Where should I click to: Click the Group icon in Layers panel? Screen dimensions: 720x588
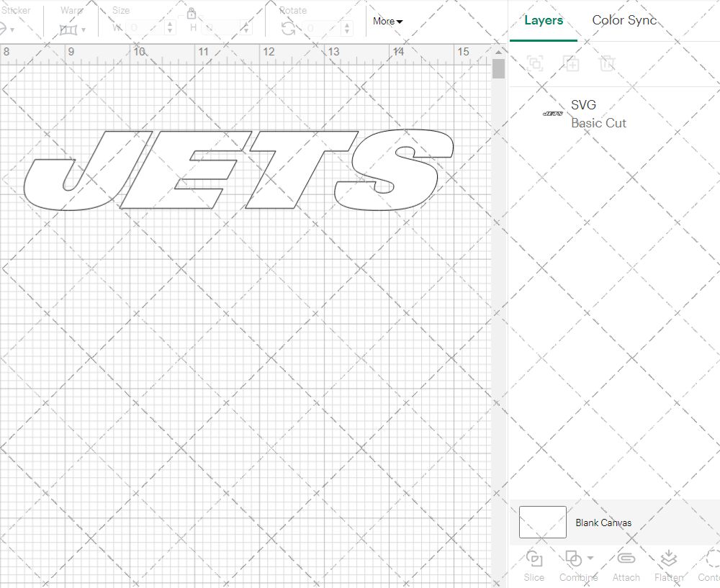(x=535, y=63)
